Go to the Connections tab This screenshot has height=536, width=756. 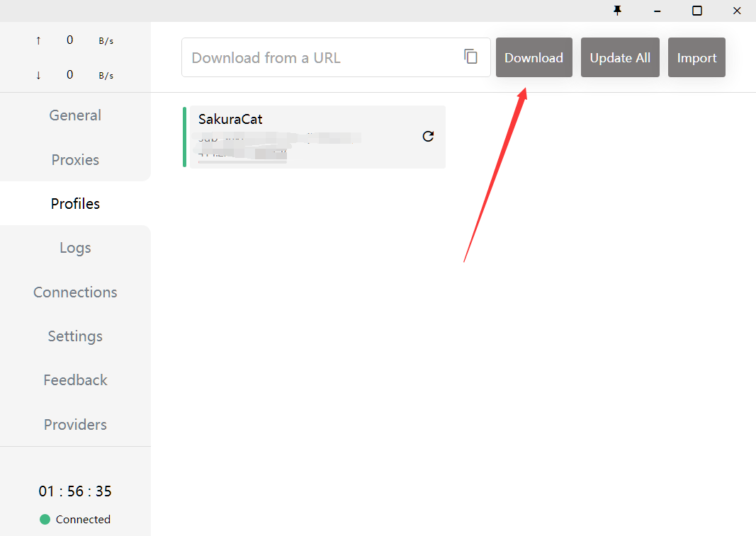click(x=75, y=292)
